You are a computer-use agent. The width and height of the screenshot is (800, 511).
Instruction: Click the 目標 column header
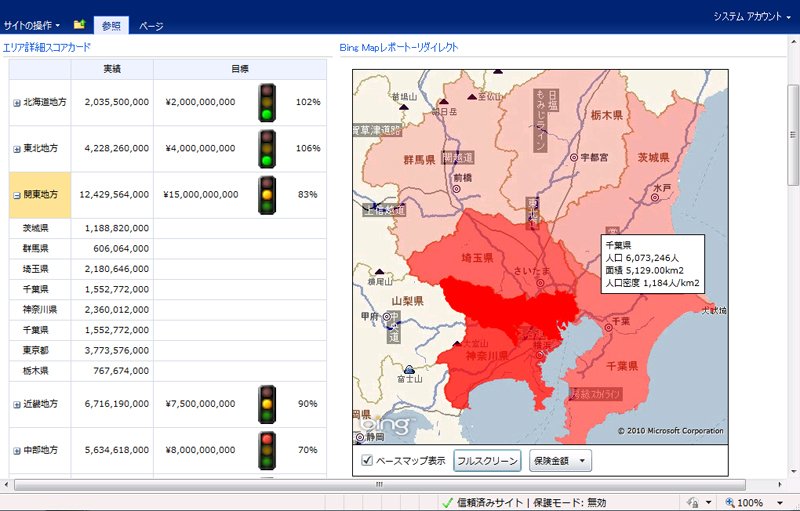[240, 69]
